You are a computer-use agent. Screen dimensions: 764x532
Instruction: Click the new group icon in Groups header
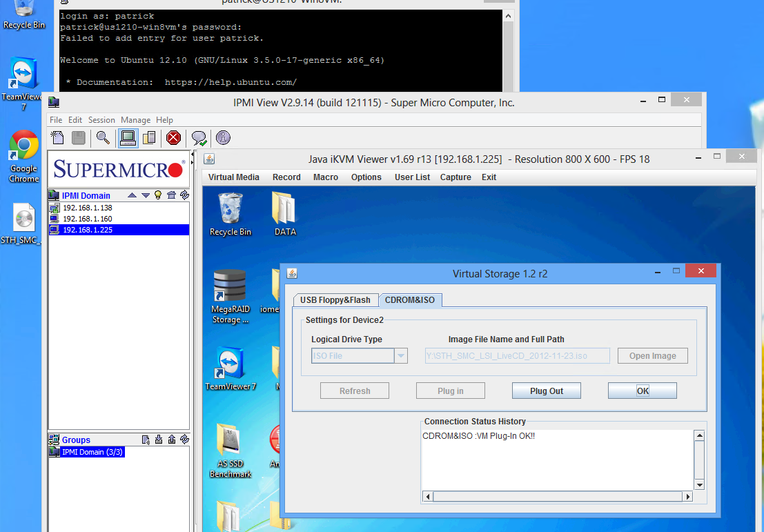146,440
